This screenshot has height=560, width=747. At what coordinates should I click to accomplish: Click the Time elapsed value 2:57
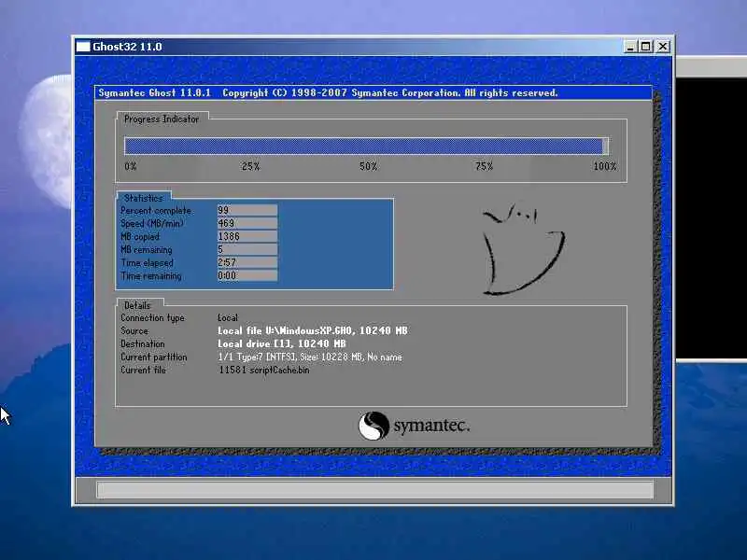tap(247, 262)
